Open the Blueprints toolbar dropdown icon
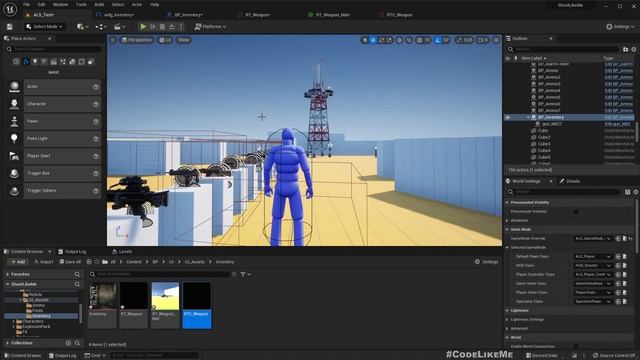640x360 pixels. coord(101,27)
